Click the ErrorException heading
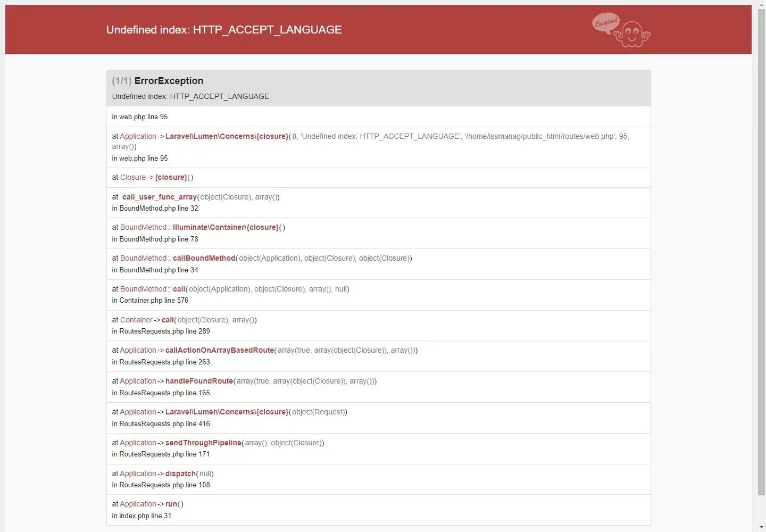 point(169,81)
